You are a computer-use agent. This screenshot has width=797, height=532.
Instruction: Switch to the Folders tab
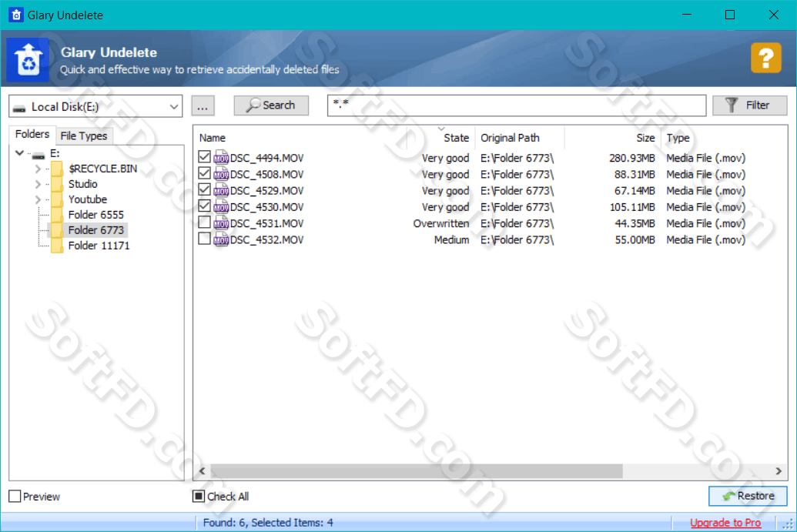click(32, 134)
